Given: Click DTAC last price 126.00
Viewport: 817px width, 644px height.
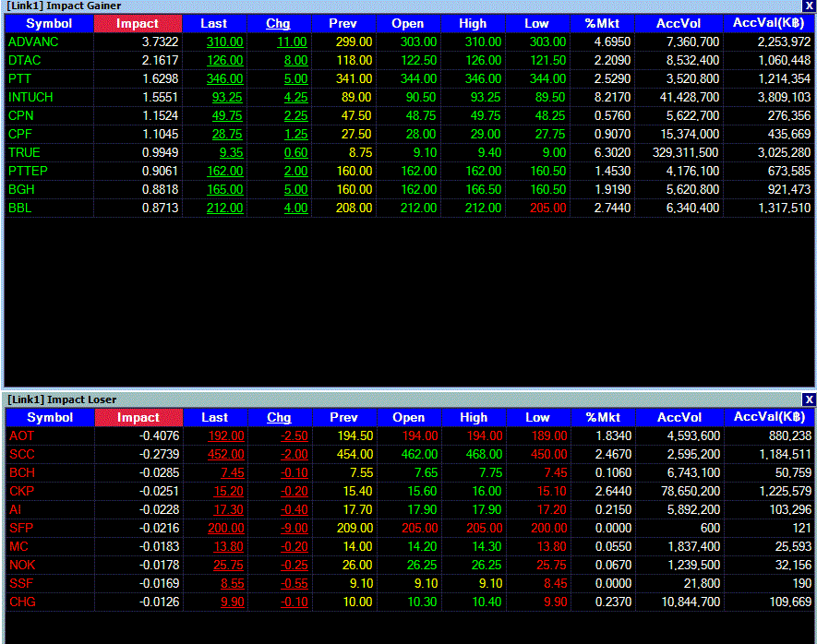Looking at the screenshot, I should point(224,60).
